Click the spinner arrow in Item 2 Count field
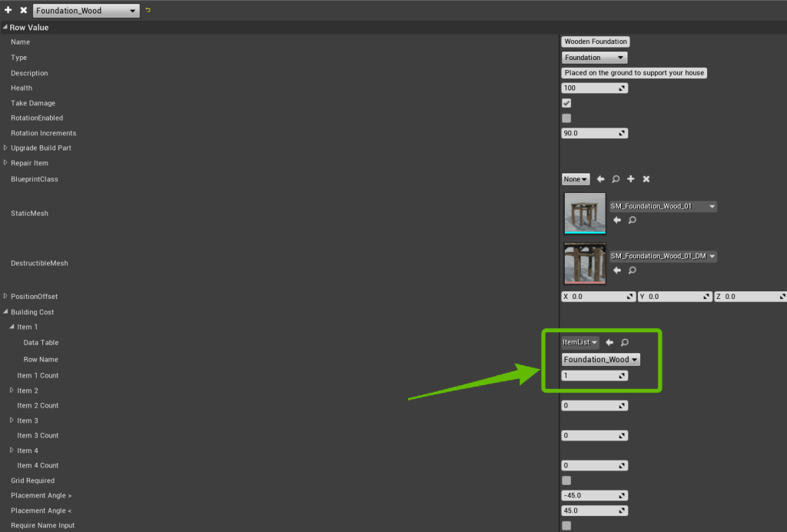 coord(622,406)
